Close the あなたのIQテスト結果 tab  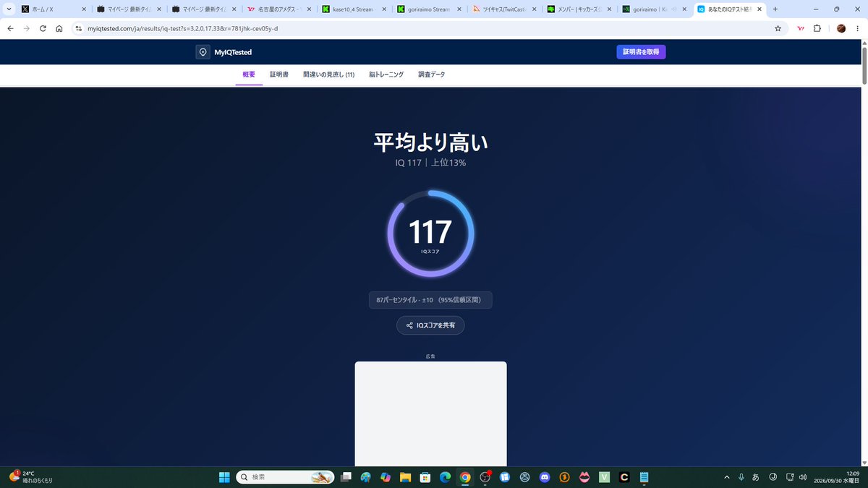click(759, 9)
